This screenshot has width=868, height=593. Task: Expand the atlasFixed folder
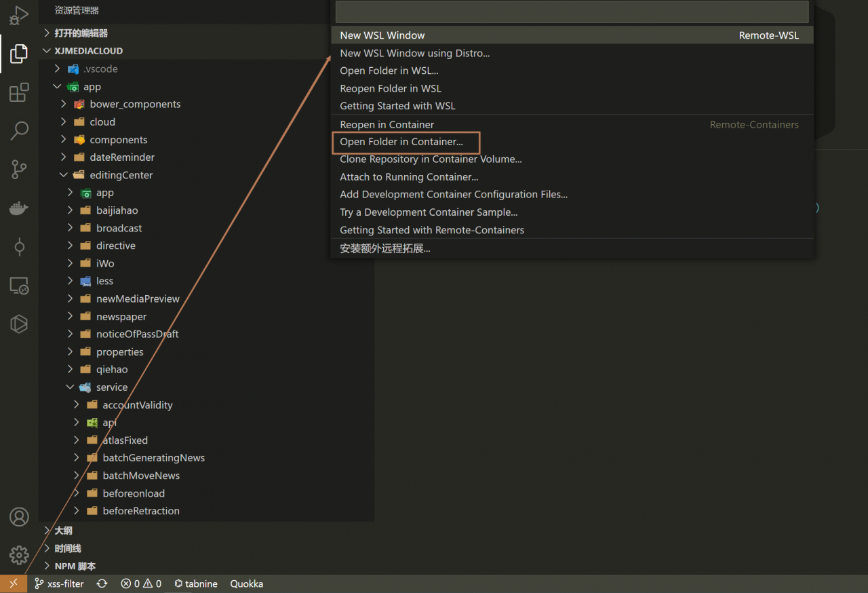pos(206,440)
